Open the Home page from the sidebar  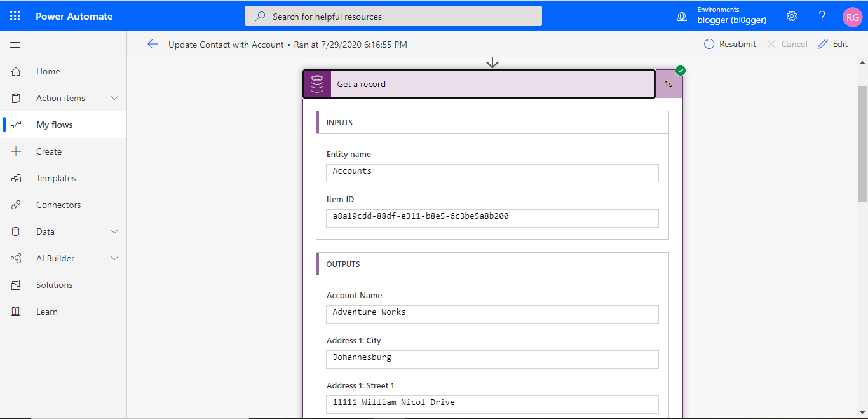tap(48, 71)
